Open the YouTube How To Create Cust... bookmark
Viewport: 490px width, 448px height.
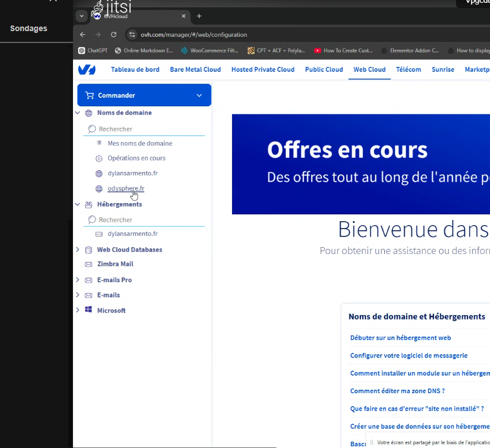[x=343, y=50]
